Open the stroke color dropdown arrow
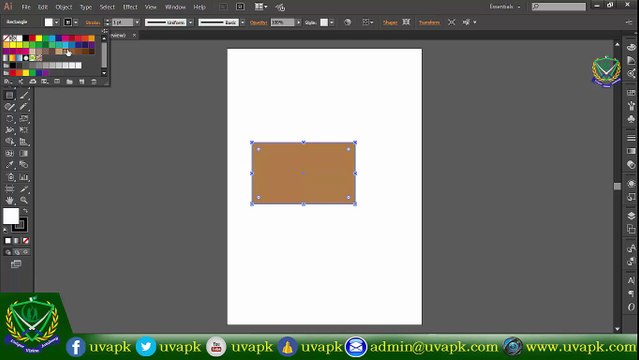 point(76,22)
